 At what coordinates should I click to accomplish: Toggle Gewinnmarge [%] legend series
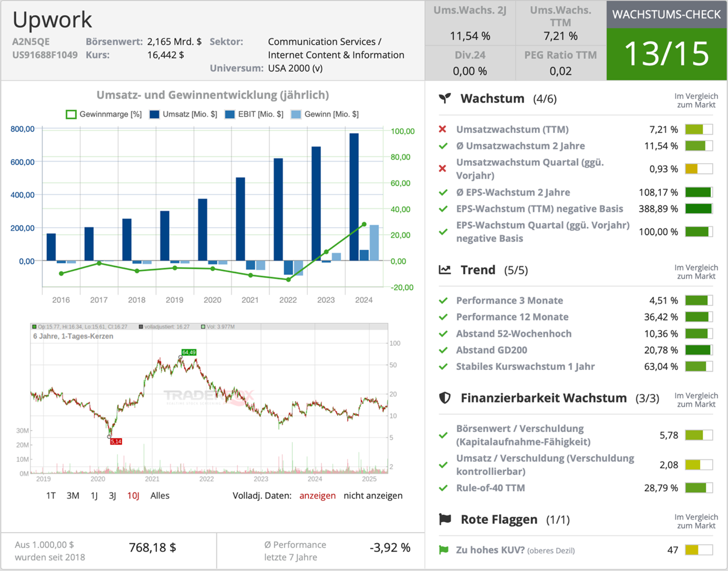point(103,114)
